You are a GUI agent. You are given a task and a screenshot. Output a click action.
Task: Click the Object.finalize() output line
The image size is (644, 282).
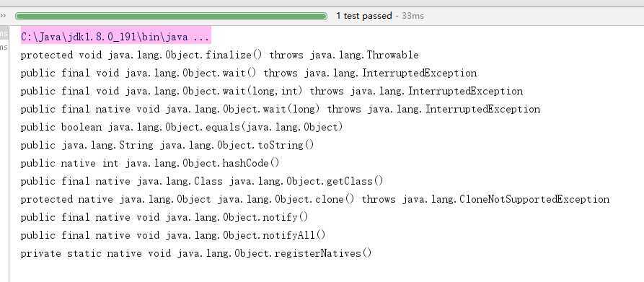(x=220, y=55)
